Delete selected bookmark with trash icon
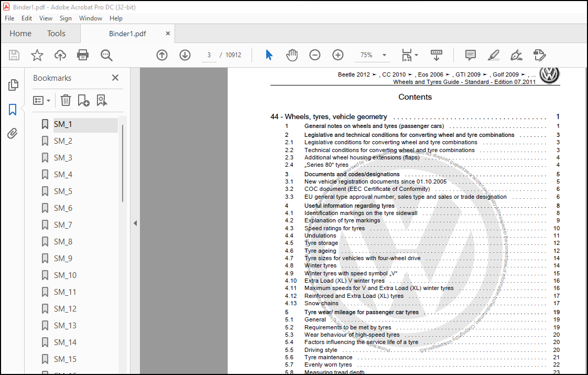The height and width of the screenshot is (375, 588). point(66,100)
